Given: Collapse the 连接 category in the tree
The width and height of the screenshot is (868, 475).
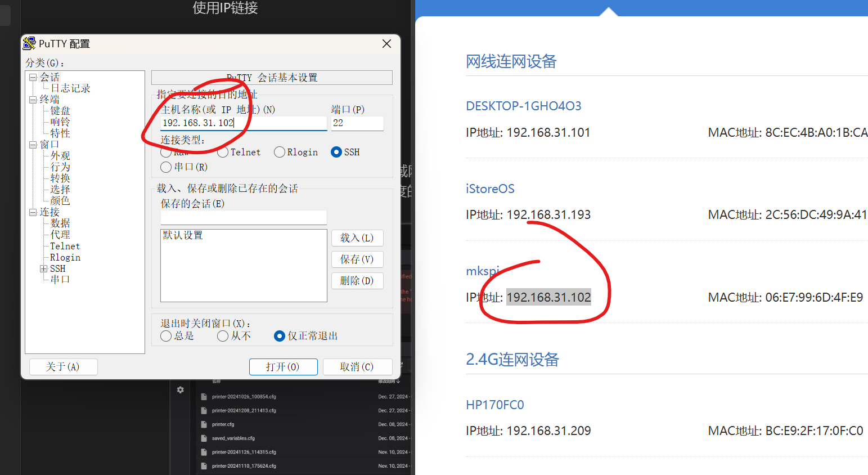Looking at the screenshot, I should pos(33,212).
